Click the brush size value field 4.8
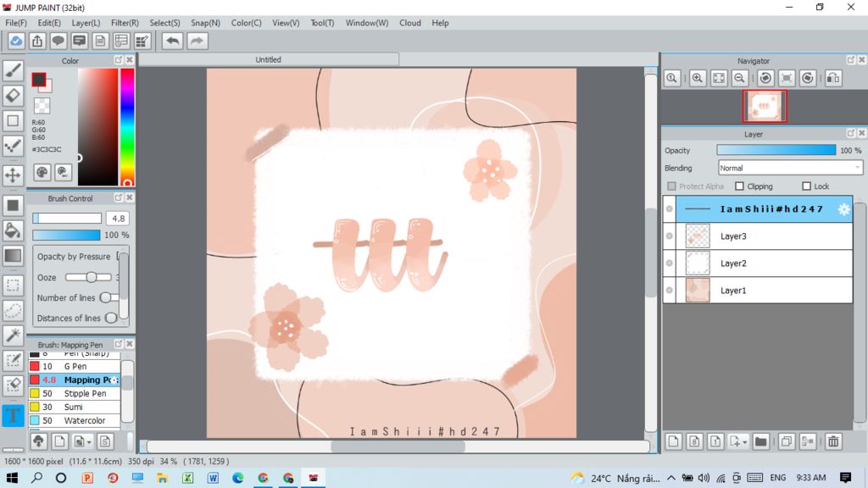Image resolution: width=868 pixels, height=488 pixels. point(117,219)
